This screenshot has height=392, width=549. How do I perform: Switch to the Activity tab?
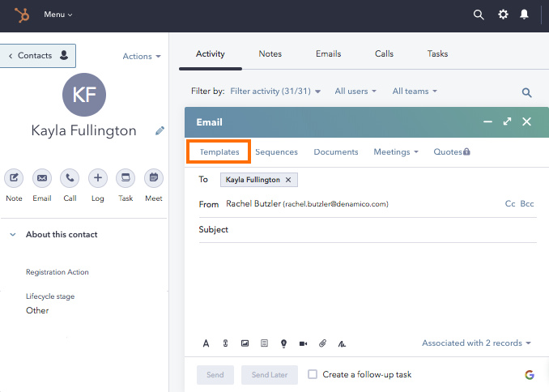(210, 53)
